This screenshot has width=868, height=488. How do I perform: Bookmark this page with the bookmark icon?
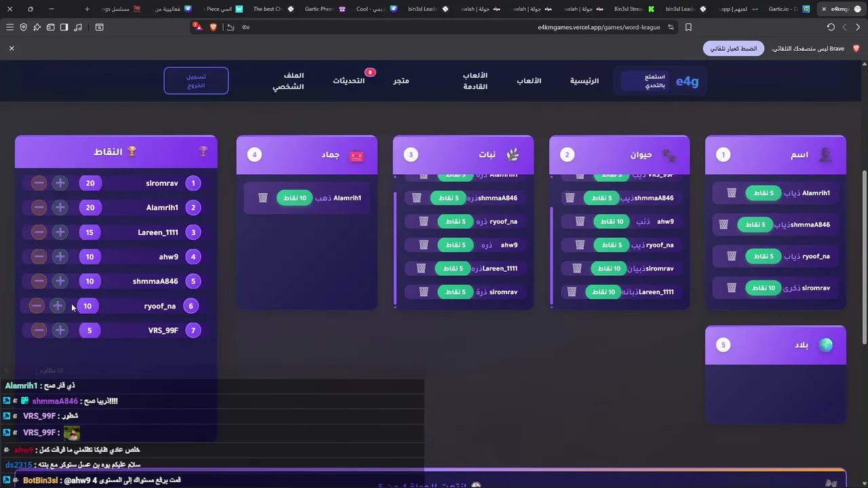(688, 27)
